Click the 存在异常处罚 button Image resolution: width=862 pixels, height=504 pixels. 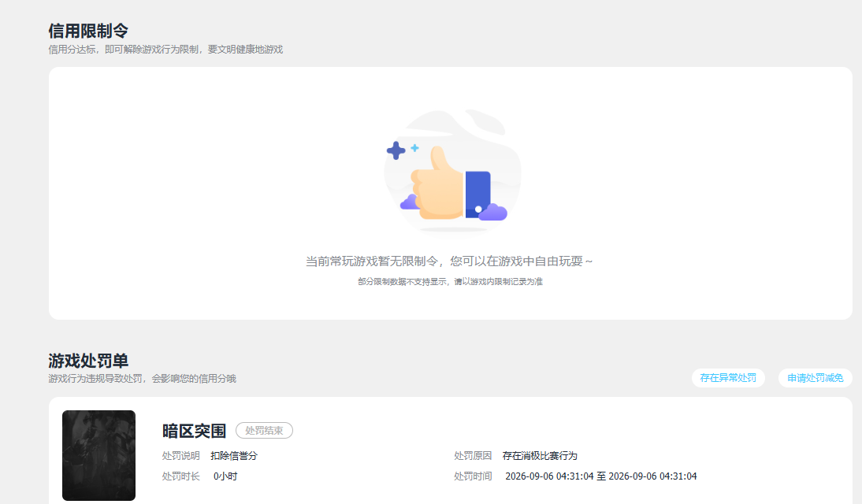pyautogui.click(x=728, y=378)
